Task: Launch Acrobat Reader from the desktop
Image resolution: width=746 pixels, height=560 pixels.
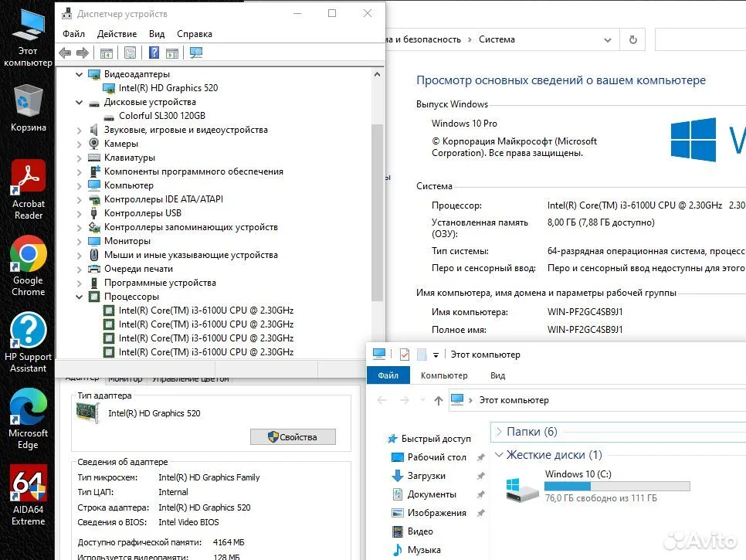Action: (28, 189)
